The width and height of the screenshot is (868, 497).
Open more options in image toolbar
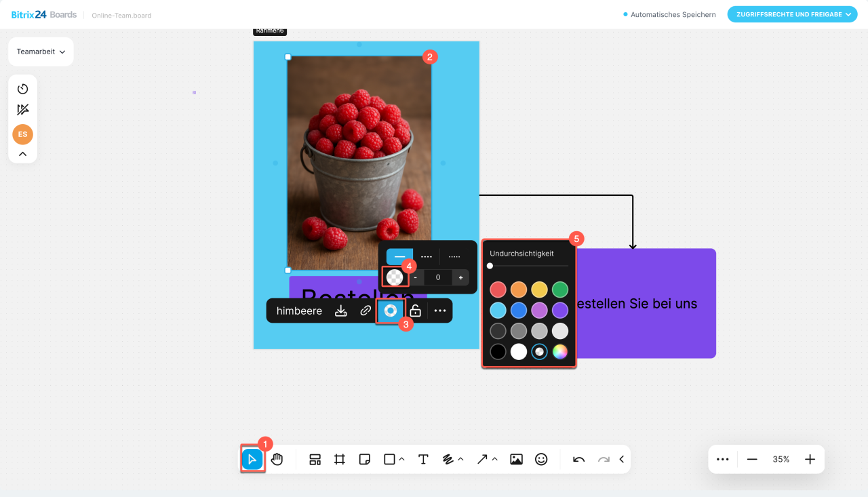click(440, 311)
